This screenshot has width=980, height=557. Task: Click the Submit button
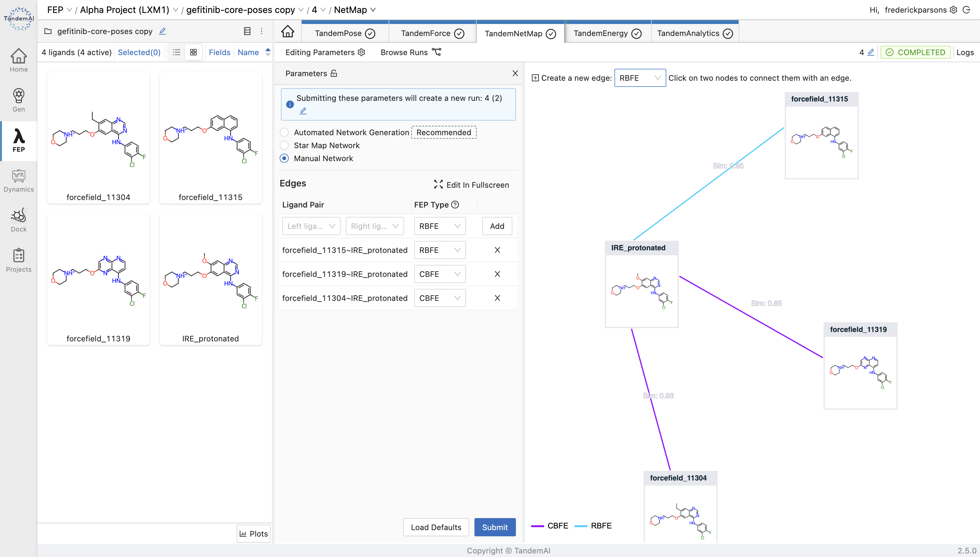(496, 527)
